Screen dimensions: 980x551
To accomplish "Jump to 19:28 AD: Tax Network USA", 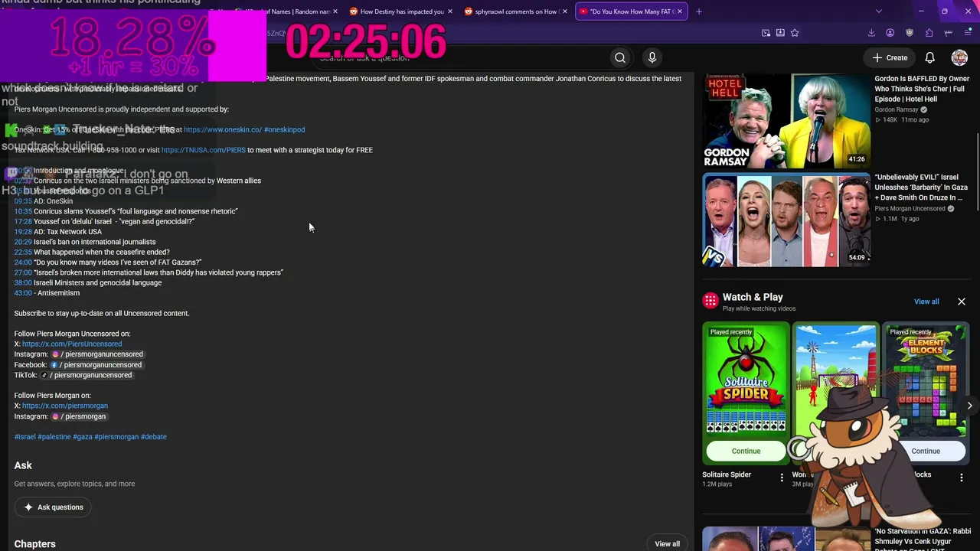I will coord(23,232).
